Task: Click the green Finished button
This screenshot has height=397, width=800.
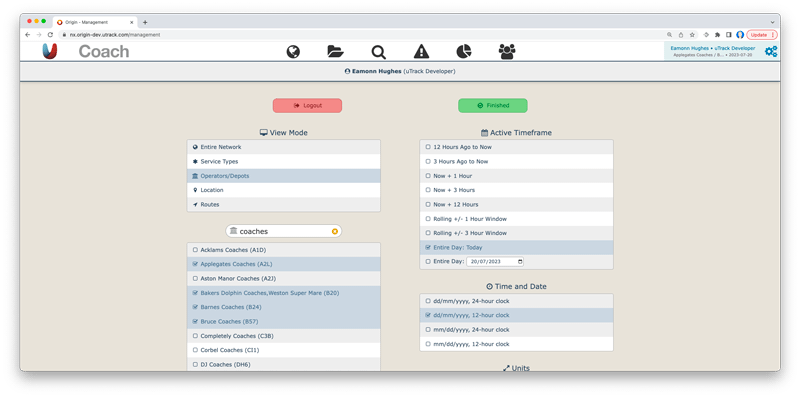Action: (x=493, y=106)
